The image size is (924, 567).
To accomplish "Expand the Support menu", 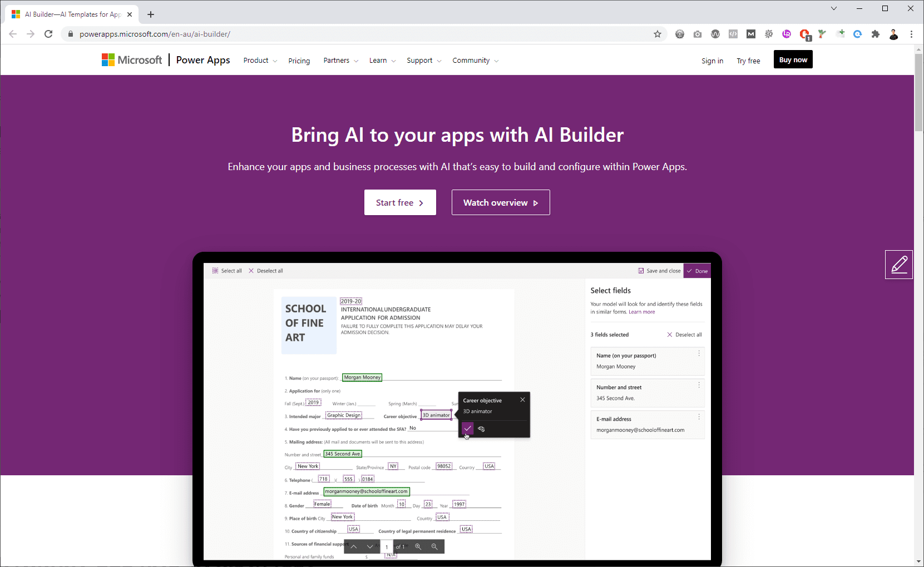I will click(x=424, y=61).
